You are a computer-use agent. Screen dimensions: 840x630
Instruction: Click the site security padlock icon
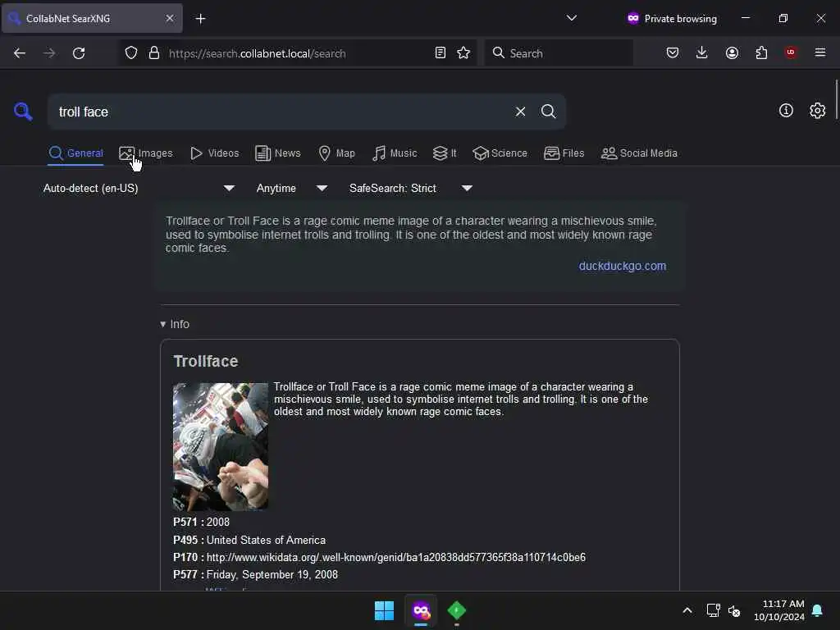(x=154, y=53)
